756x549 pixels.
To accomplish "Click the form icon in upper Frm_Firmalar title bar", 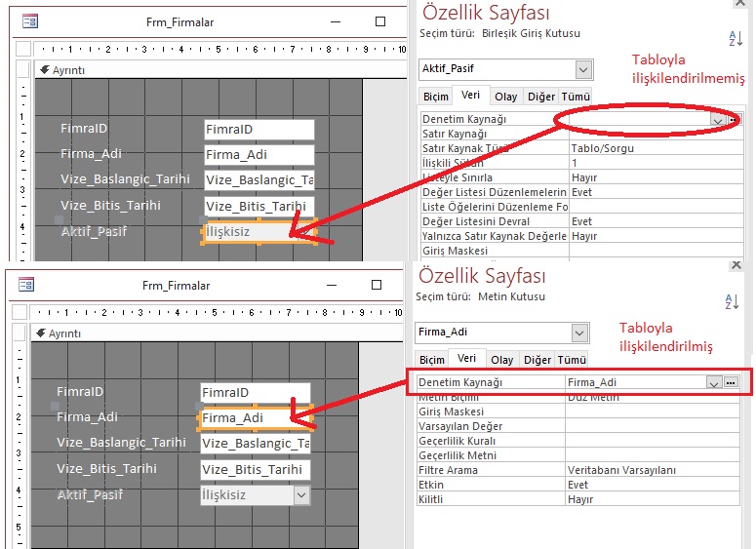I will click(x=30, y=20).
